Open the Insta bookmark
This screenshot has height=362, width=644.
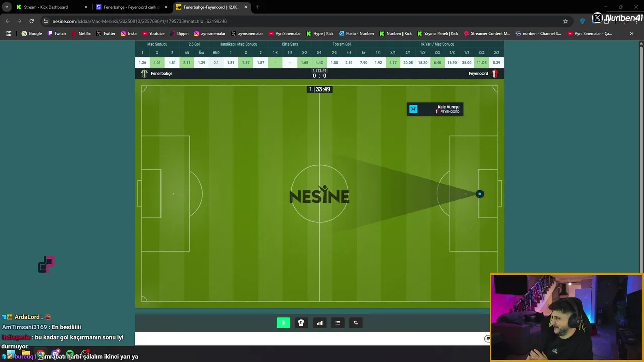(129, 33)
